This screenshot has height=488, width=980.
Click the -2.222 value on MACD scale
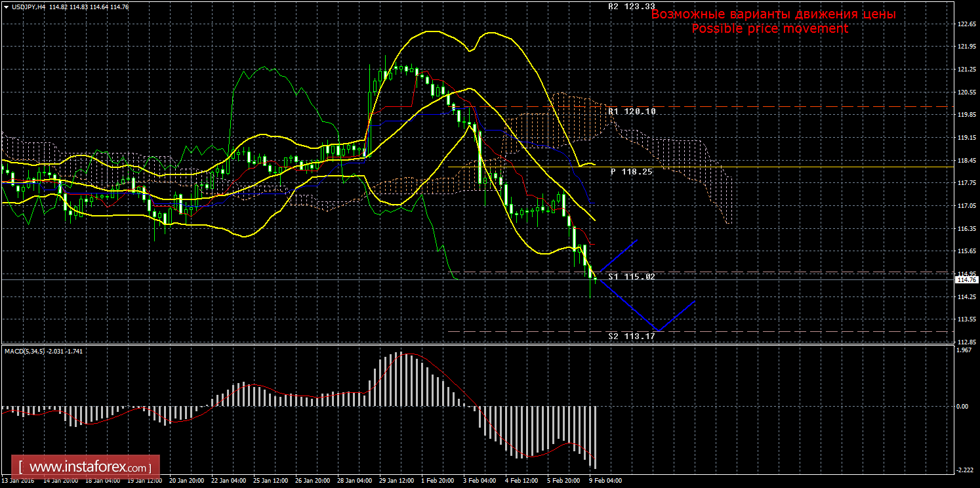click(x=964, y=470)
